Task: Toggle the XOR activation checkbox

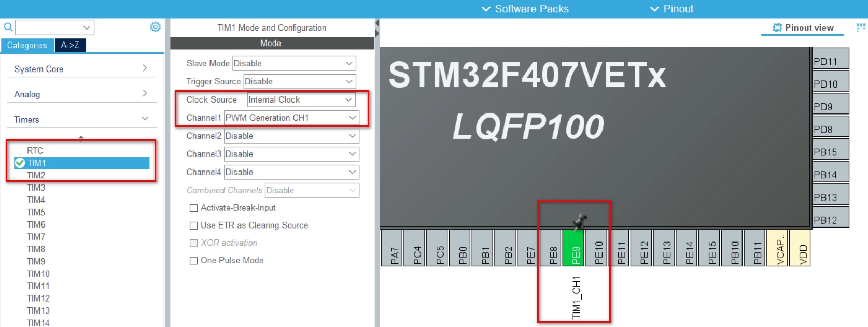Action: coord(193,243)
